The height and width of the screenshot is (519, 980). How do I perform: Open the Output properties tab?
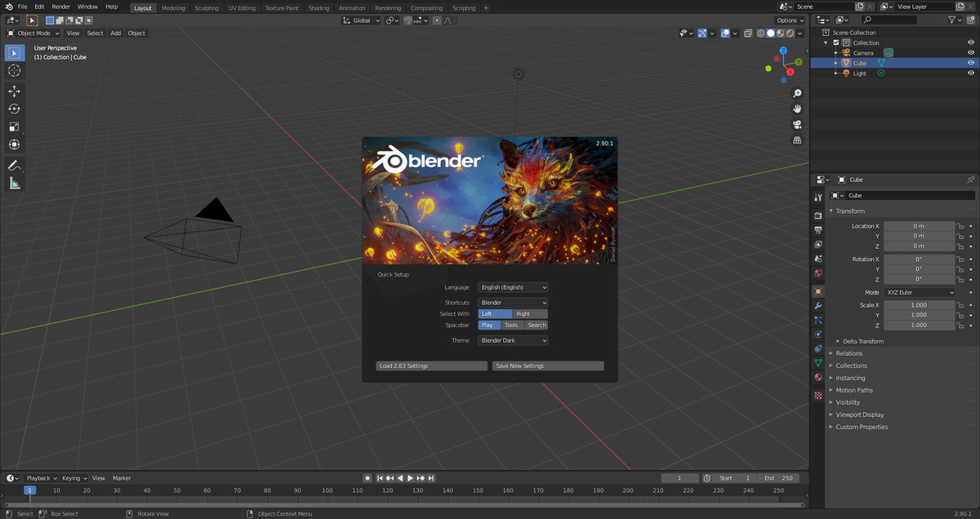click(x=818, y=230)
